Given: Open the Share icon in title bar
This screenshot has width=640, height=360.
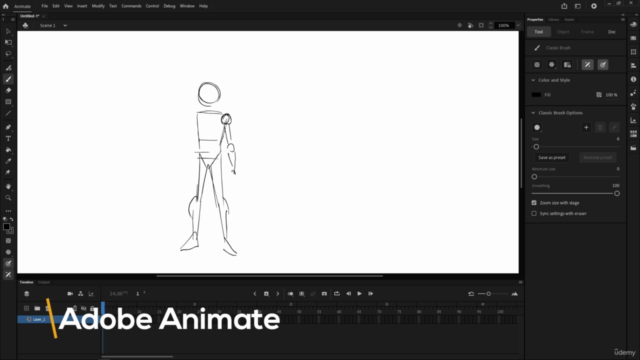Looking at the screenshot, I should tap(564, 6).
